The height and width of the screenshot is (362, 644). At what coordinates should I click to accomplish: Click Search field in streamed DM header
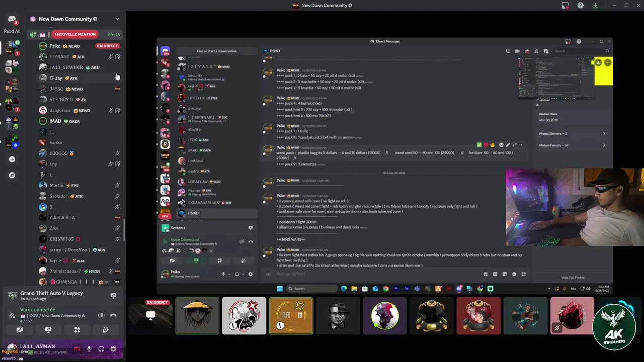[582, 51]
